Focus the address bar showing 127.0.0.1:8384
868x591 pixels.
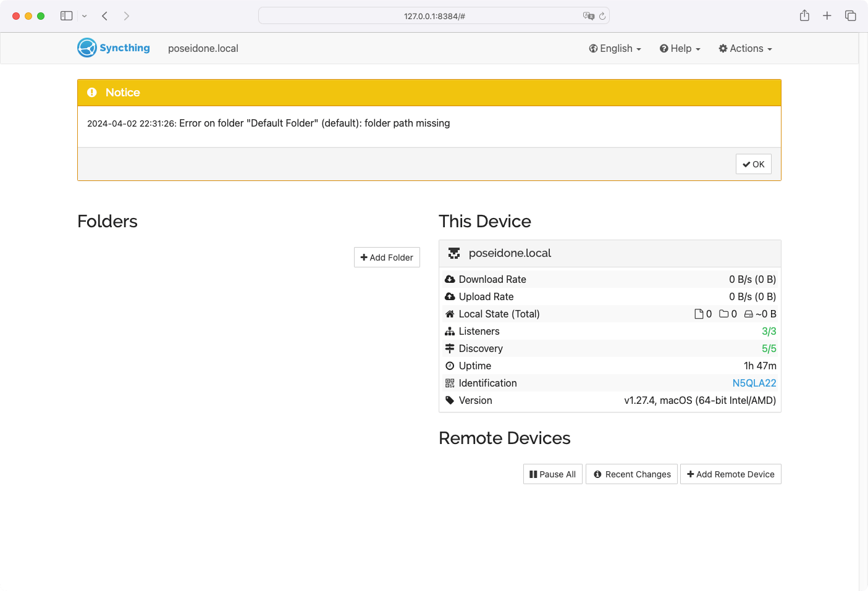[x=434, y=16]
